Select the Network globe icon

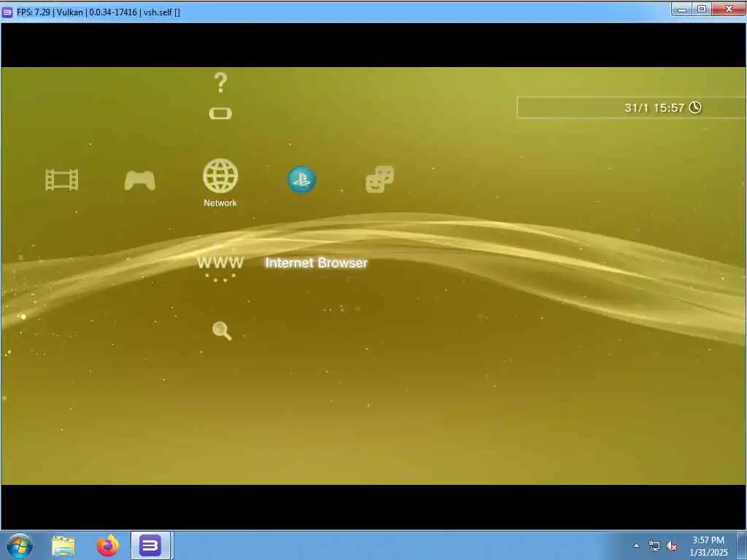[220, 176]
